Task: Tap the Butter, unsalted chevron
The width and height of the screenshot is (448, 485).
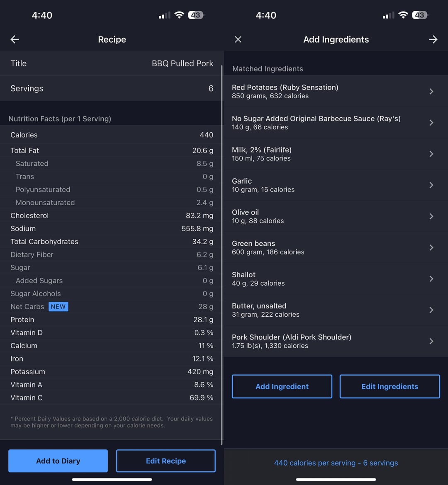Action: 431,310
